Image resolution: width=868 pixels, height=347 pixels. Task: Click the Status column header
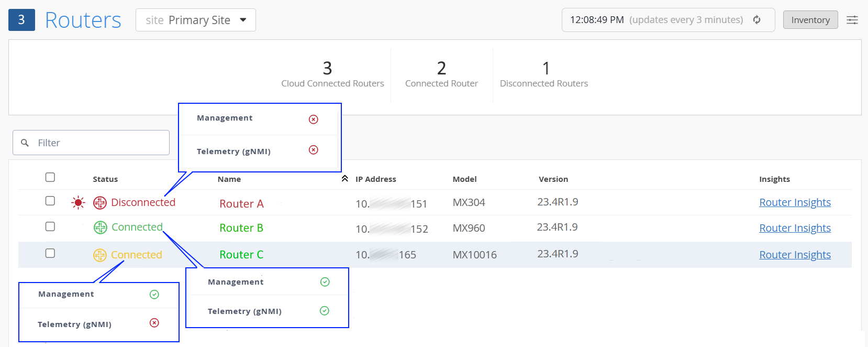point(105,179)
